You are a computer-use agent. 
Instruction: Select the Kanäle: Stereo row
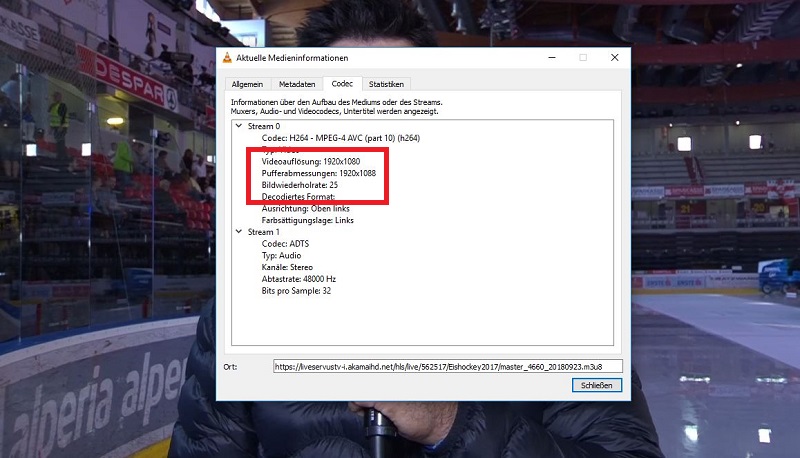(287, 267)
